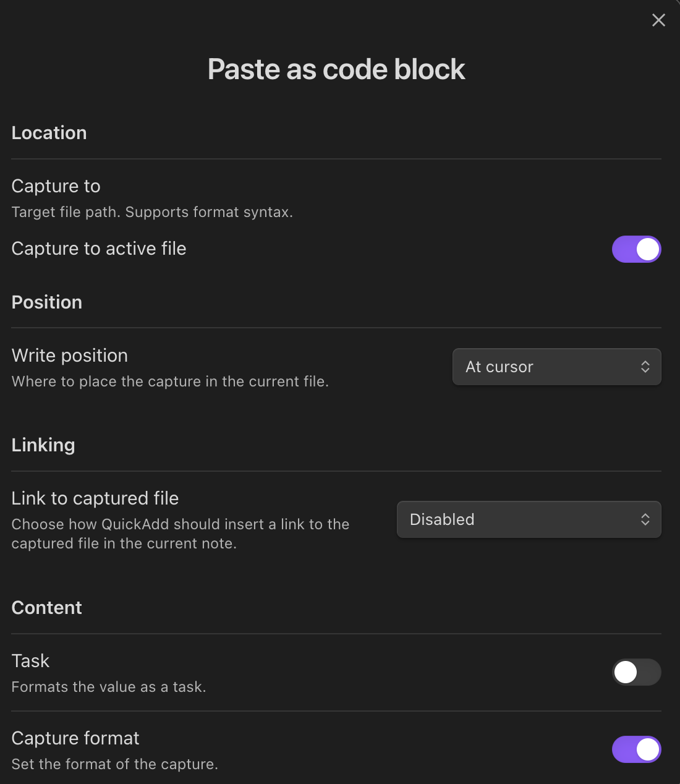This screenshot has width=680, height=784.
Task: Open the Write position 'At cursor' dropdown
Action: coord(556,367)
